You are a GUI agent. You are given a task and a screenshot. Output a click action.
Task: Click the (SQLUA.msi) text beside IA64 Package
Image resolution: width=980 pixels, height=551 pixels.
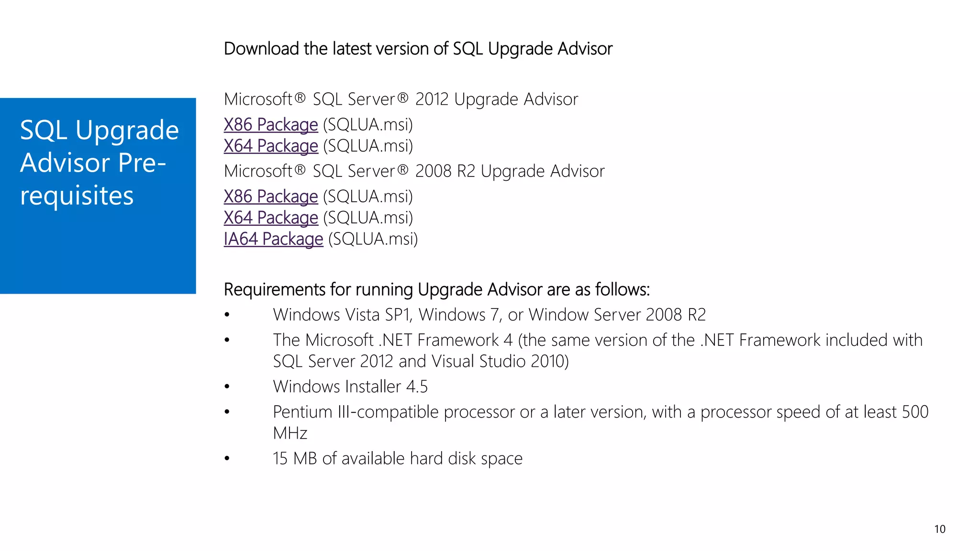[373, 239]
